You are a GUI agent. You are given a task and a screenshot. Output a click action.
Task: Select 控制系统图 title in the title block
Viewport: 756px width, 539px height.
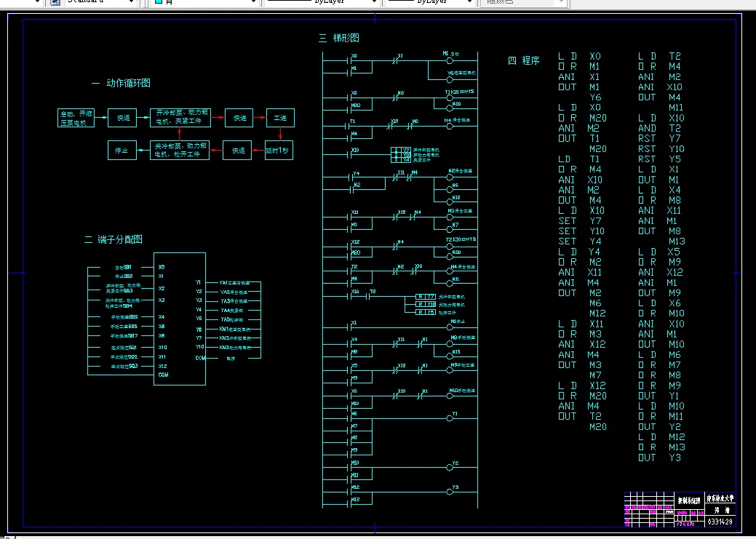click(x=689, y=501)
